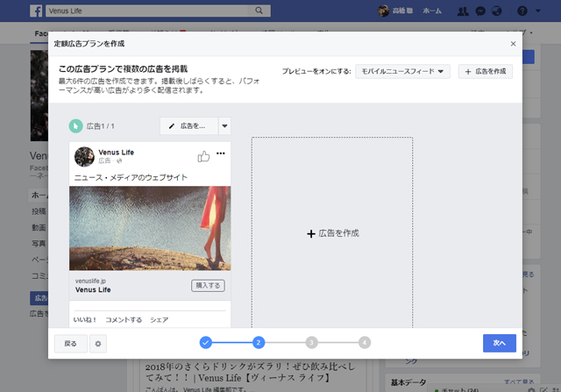Click the Venus Life ad profile picture
Image resolution: width=561 pixels, height=392 pixels.
[x=84, y=156]
